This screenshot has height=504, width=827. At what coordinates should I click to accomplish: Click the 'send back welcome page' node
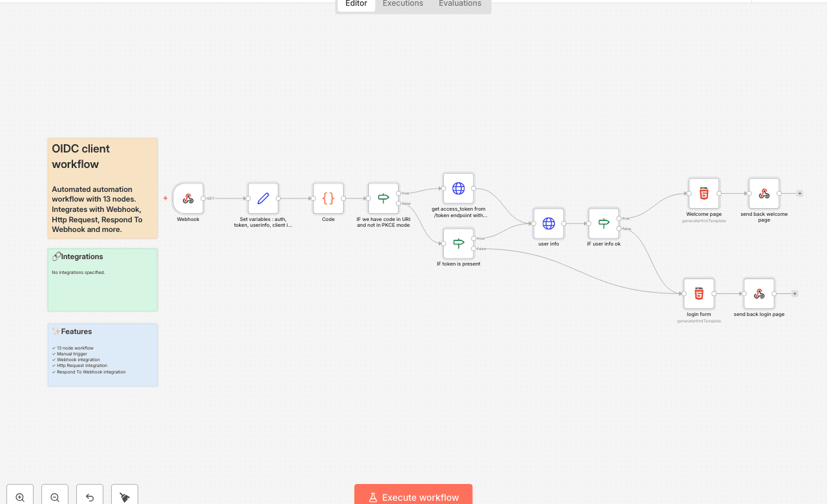(764, 193)
